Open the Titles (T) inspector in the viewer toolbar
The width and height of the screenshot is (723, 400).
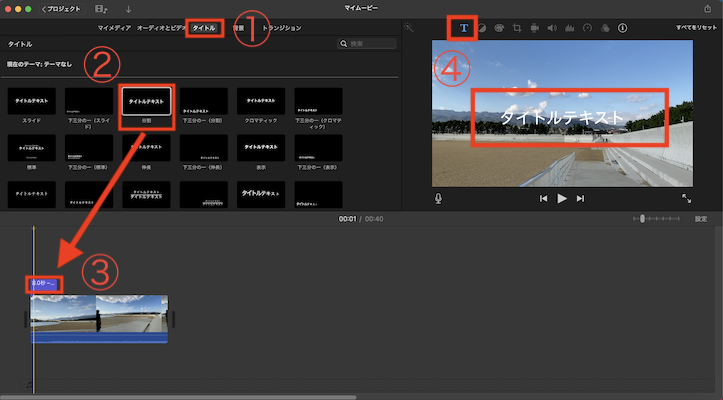coord(463,28)
